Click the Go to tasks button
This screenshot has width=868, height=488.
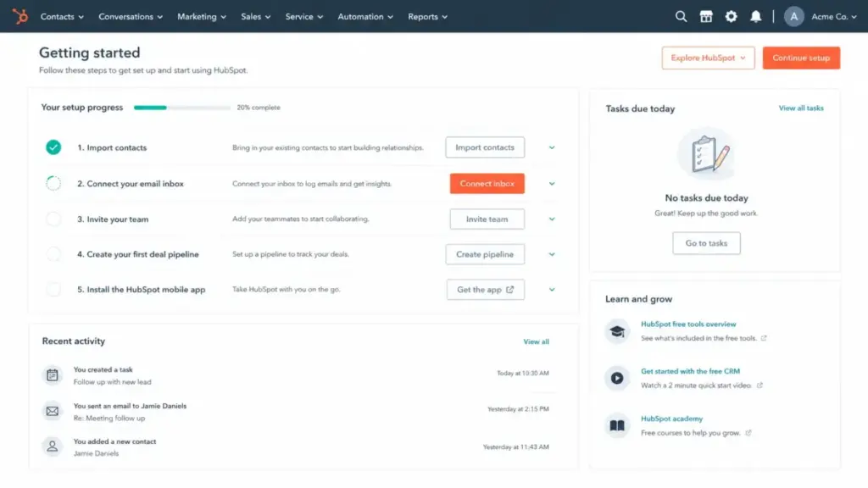(706, 243)
